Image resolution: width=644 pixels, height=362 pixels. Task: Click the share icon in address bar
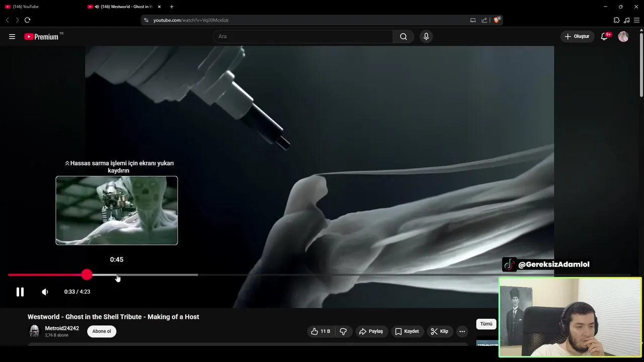pos(485,20)
